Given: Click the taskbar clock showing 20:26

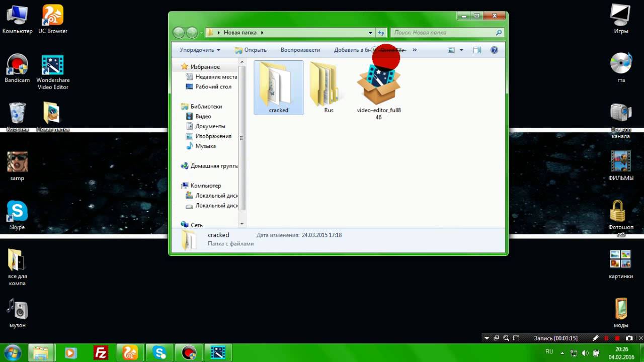Looking at the screenshot, I should [621, 353].
